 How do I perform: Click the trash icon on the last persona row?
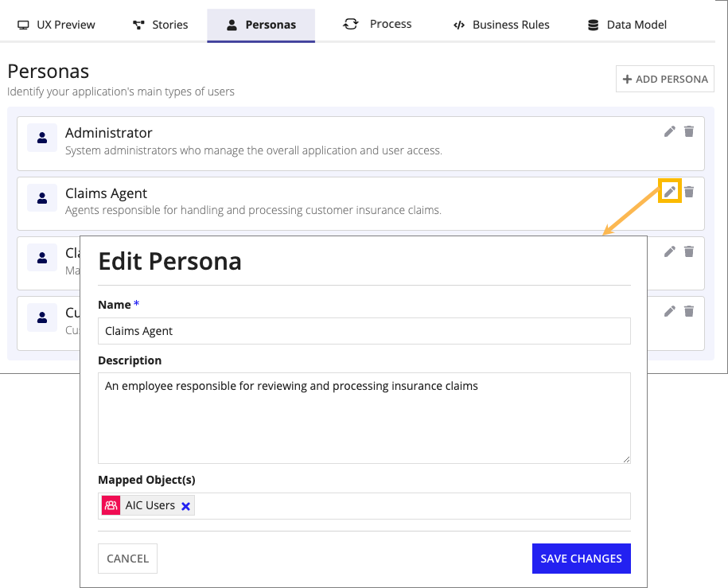pyautogui.click(x=689, y=311)
